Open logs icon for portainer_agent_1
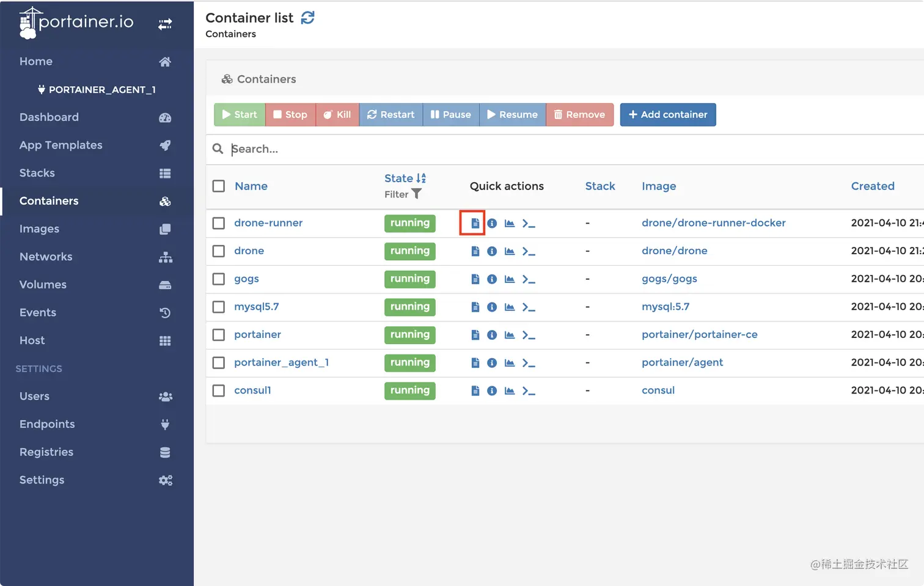This screenshot has height=586, width=924. point(475,363)
